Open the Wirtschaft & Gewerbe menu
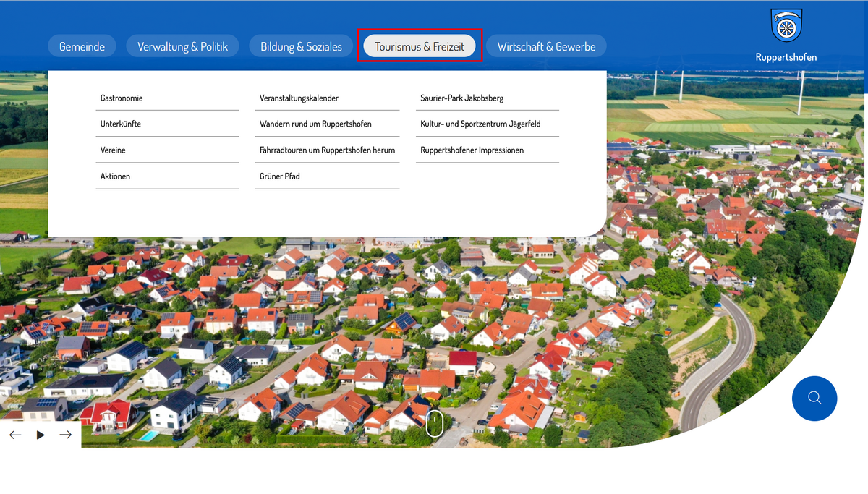Image resolution: width=868 pixels, height=494 pixels. pos(546,46)
